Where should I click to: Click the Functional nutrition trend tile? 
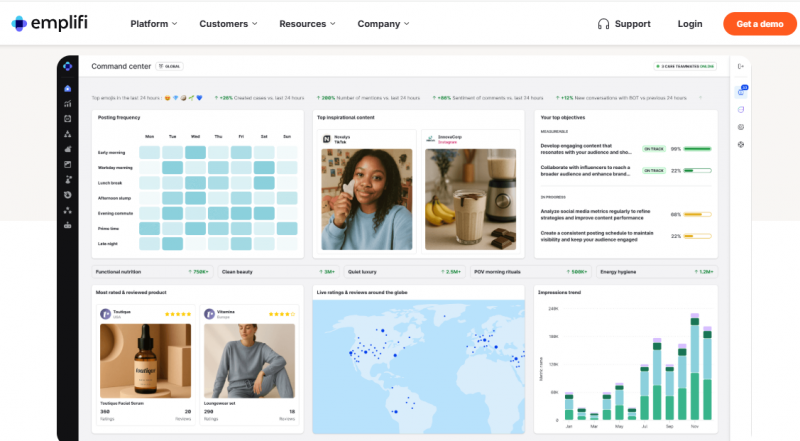tap(152, 271)
